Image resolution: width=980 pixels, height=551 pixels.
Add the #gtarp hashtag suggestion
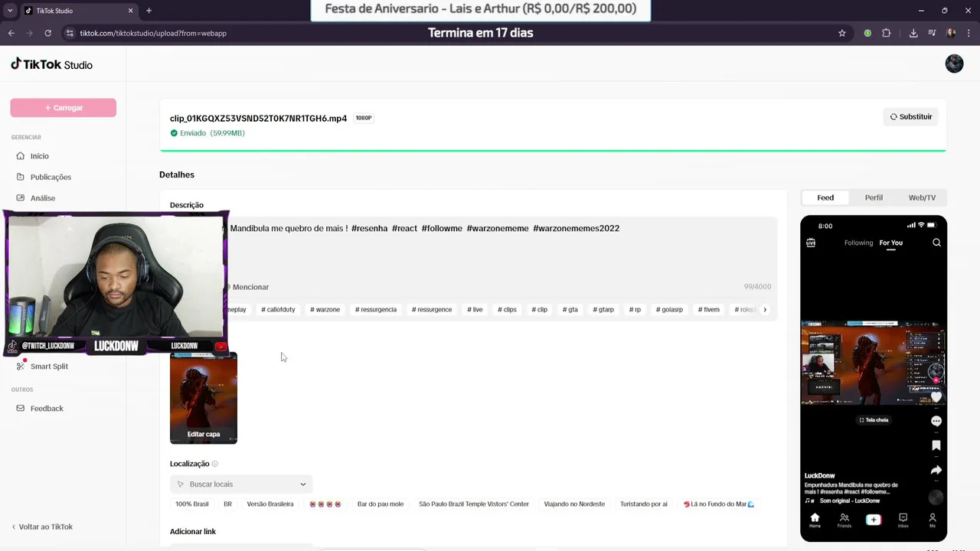(603, 310)
